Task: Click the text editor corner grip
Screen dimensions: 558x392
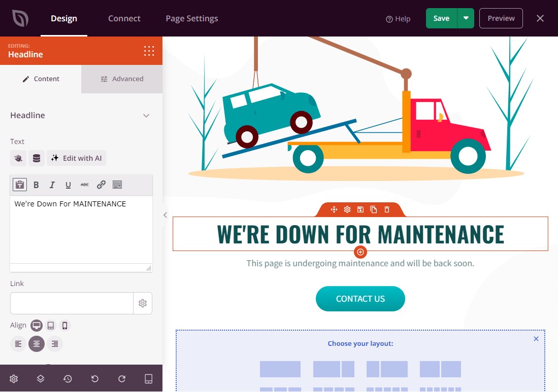Action: click(149, 268)
